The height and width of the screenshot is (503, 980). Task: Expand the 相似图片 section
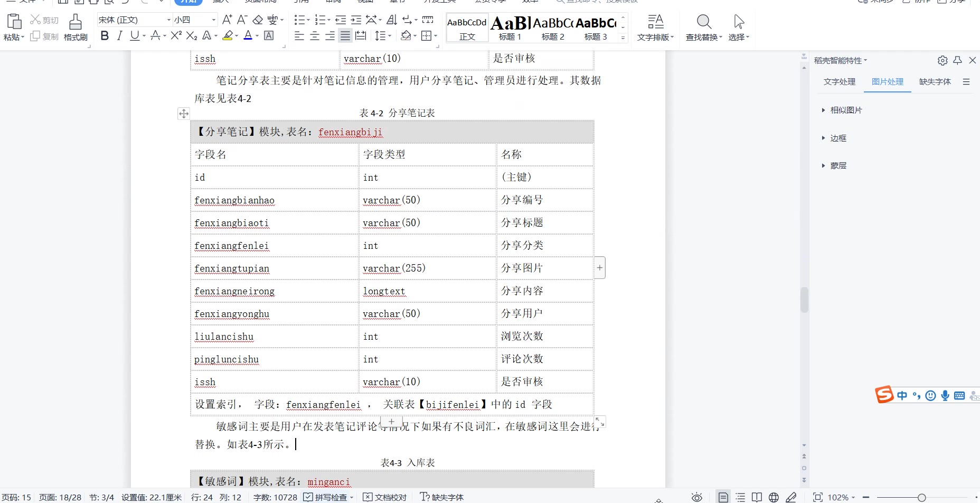845,110
